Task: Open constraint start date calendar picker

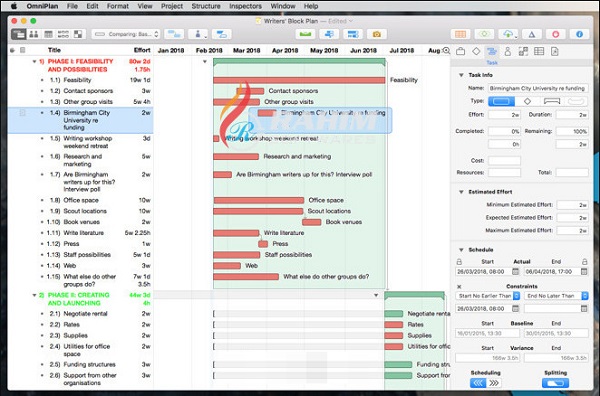Action: pyautogui.click(x=515, y=308)
